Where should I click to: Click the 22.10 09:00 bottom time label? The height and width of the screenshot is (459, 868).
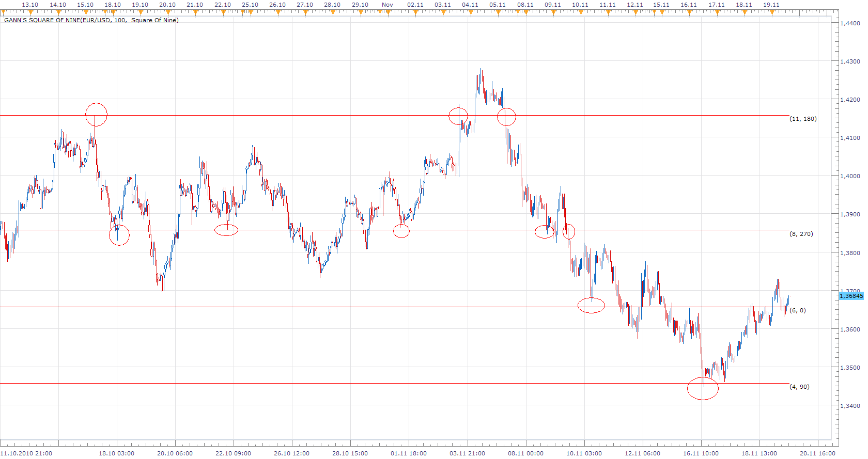(x=234, y=453)
